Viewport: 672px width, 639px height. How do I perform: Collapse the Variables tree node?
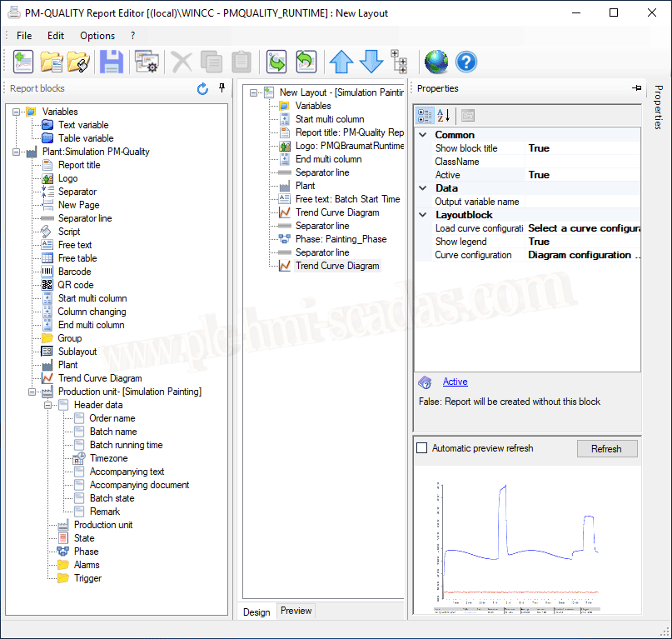pos(16,112)
